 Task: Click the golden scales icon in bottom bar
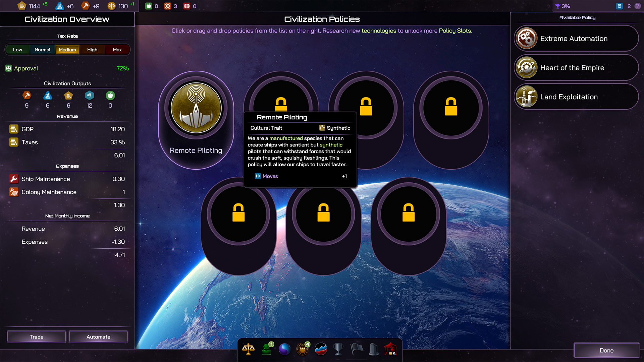(x=248, y=349)
